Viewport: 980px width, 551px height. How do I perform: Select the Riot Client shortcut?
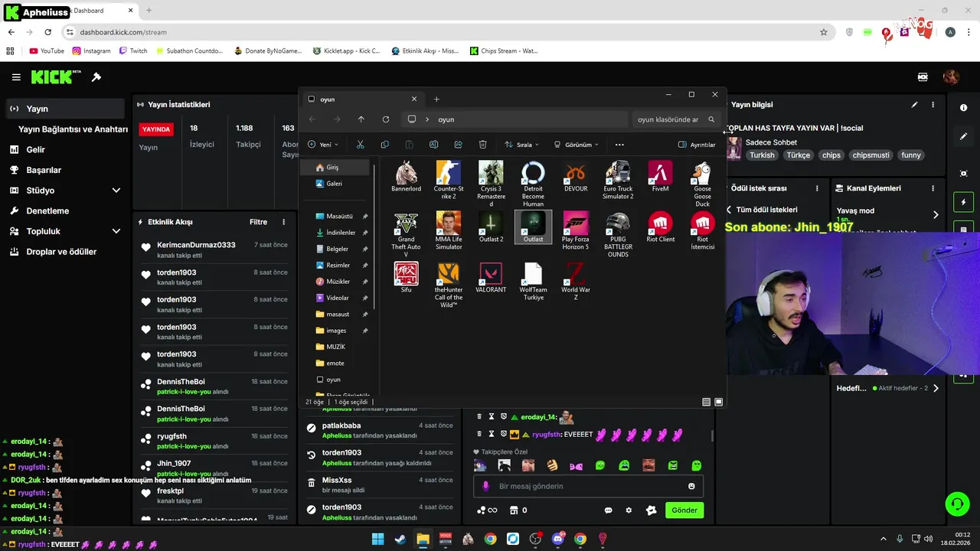pos(660,227)
